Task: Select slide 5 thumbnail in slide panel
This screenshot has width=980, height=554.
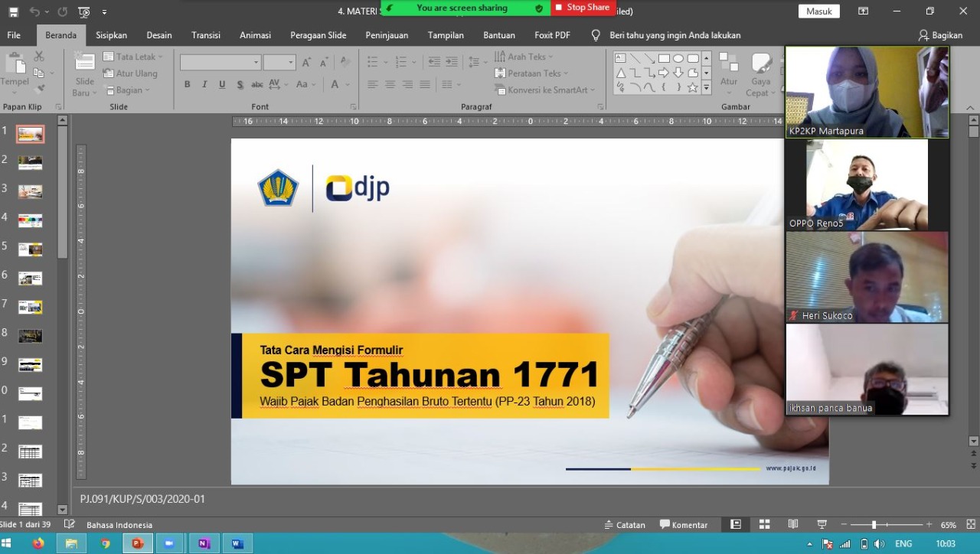Action: [x=31, y=249]
